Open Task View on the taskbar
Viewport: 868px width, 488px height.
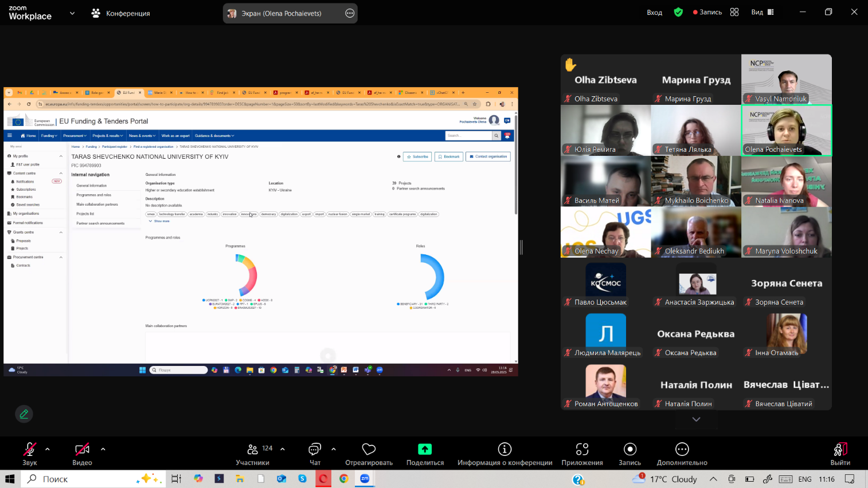click(177, 479)
